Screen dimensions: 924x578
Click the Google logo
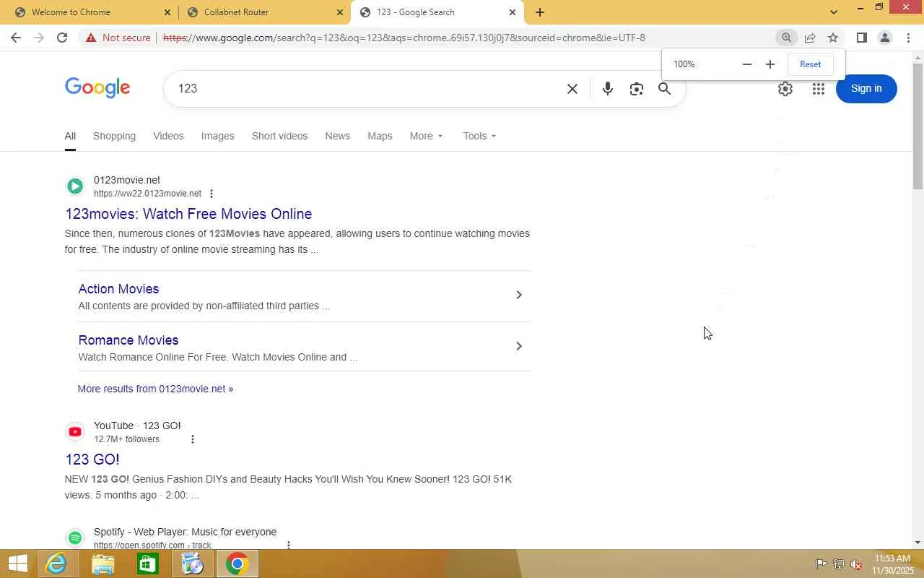click(x=97, y=88)
